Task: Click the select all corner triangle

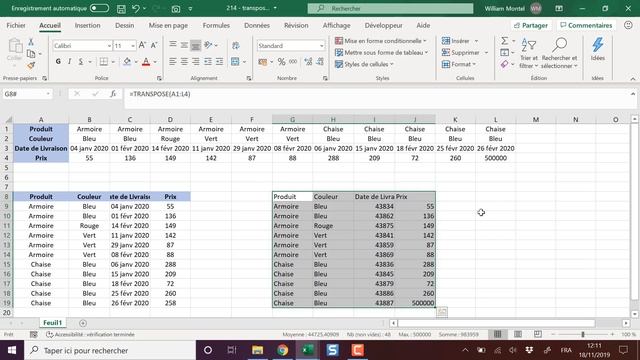Action: click(x=8, y=120)
